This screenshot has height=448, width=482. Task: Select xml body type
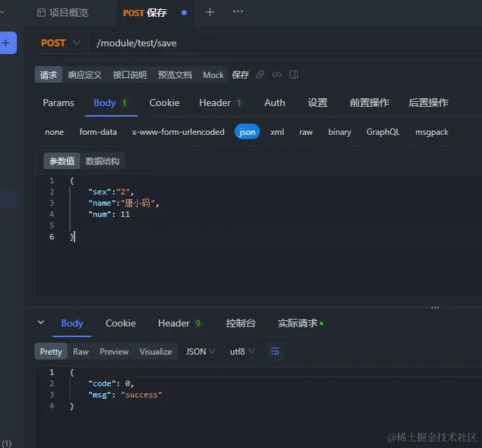tap(277, 132)
